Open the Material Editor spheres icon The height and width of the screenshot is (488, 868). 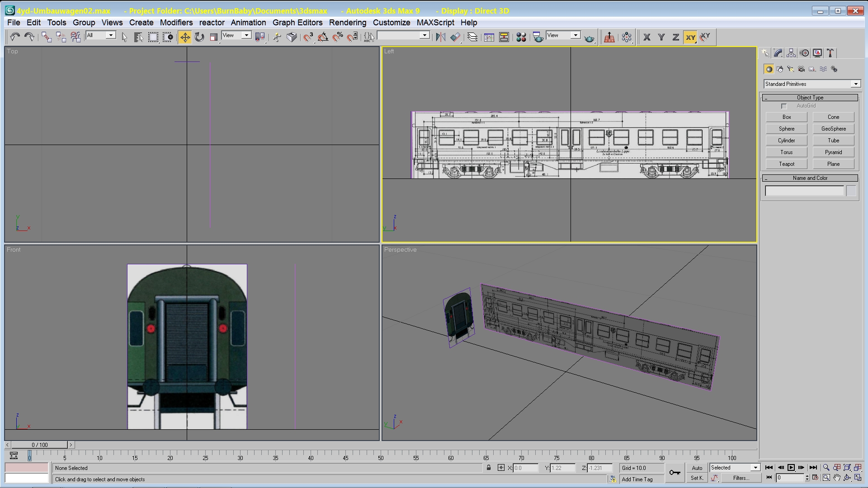pos(521,38)
